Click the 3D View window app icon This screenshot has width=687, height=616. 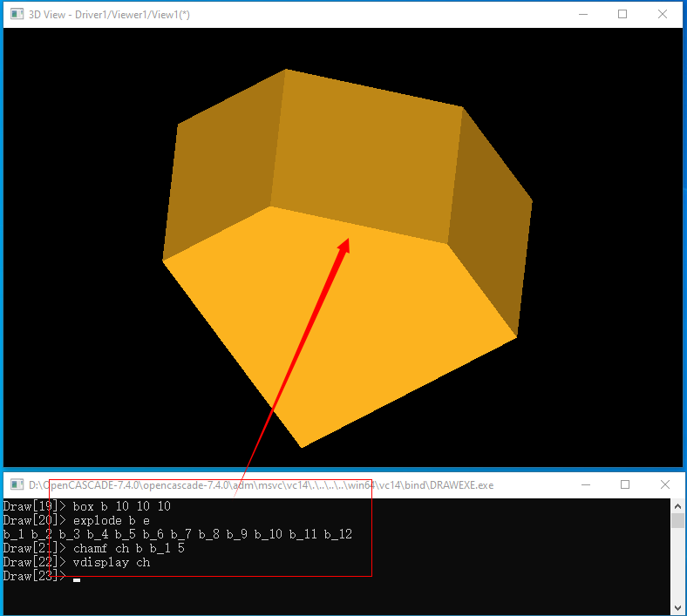click(17, 15)
